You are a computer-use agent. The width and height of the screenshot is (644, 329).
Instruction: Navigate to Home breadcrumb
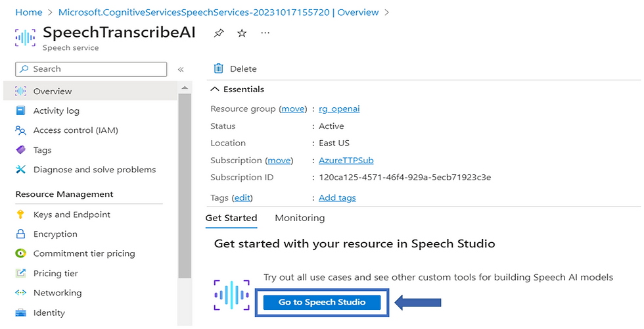tap(29, 13)
